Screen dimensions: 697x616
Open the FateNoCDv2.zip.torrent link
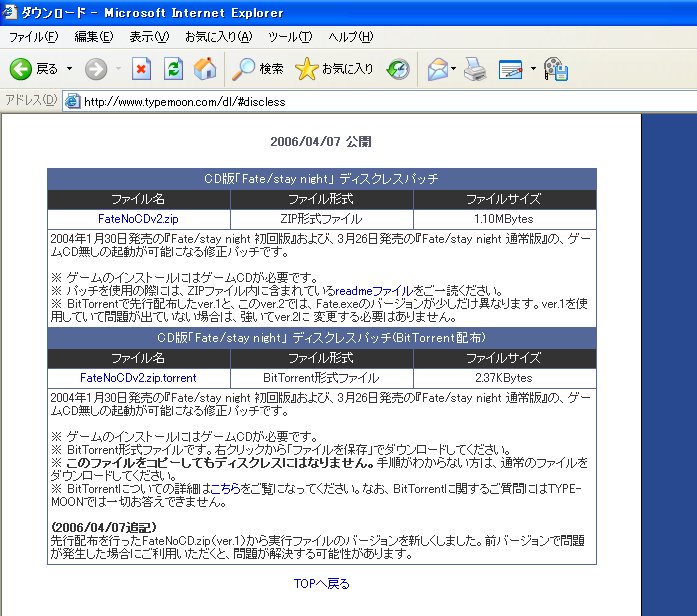[138, 378]
